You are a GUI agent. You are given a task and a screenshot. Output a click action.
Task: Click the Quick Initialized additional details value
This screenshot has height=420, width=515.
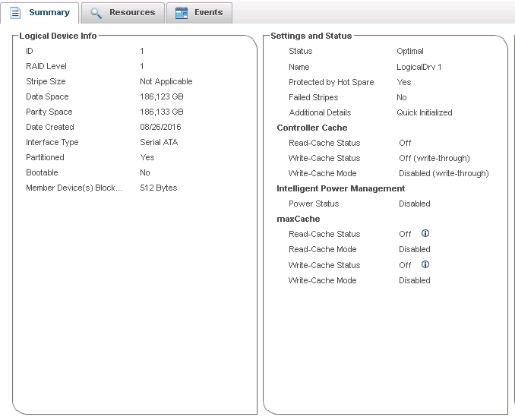click(x=424, y=112)
